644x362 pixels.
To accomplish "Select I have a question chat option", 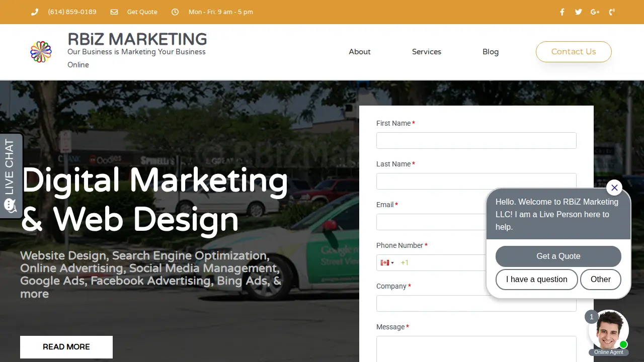I will (537, 280).
